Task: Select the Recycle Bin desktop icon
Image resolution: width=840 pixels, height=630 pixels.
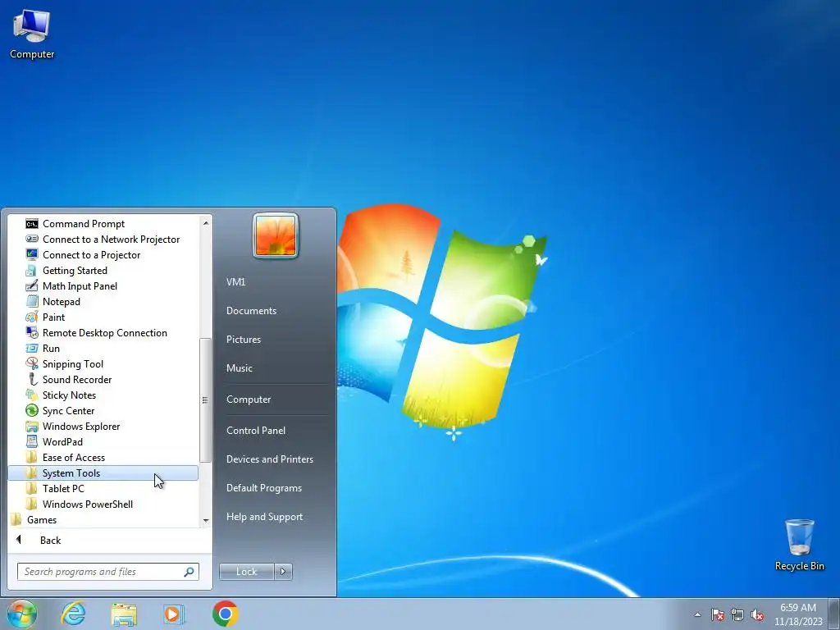Action: tap(799, 545)
